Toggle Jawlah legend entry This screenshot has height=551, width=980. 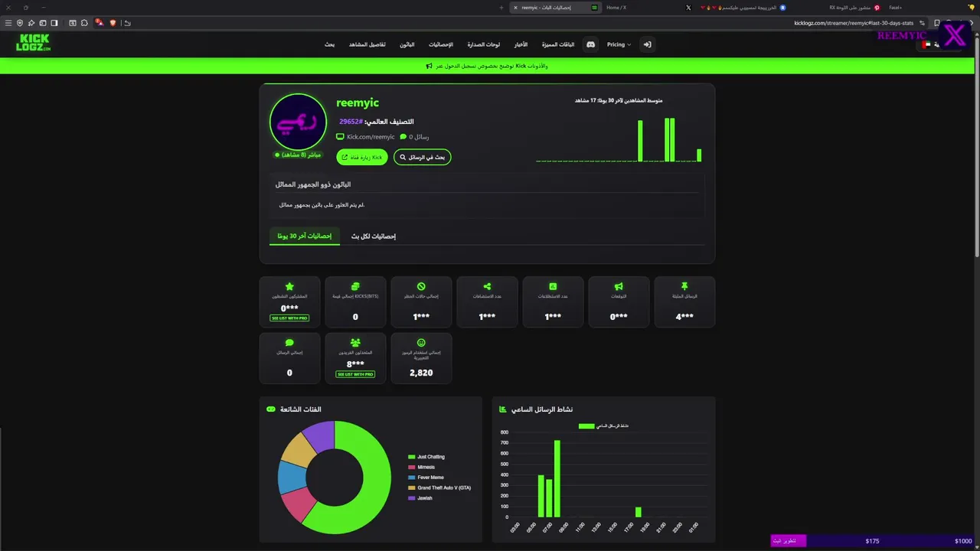(420, 498)
